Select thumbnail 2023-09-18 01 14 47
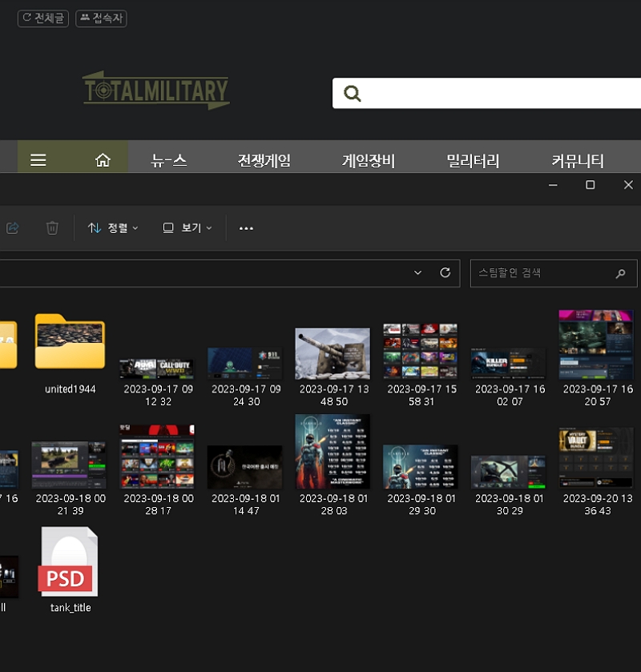The width and height of the screenshot is (641, 672). (245, 467)
